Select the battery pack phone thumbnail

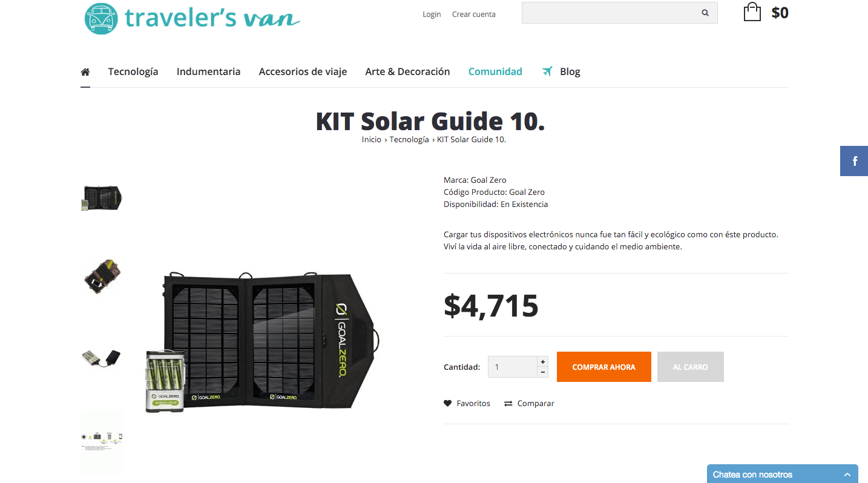click(101, 358)
